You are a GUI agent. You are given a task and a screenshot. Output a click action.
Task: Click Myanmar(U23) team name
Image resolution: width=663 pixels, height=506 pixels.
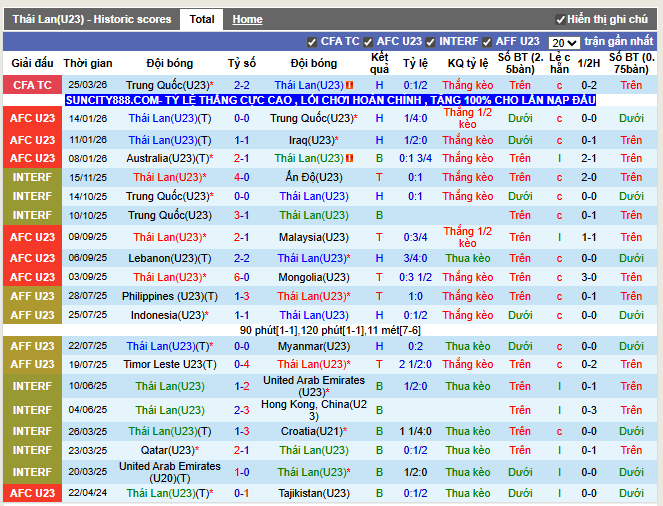pyautogui.click(x=314, y=347)
